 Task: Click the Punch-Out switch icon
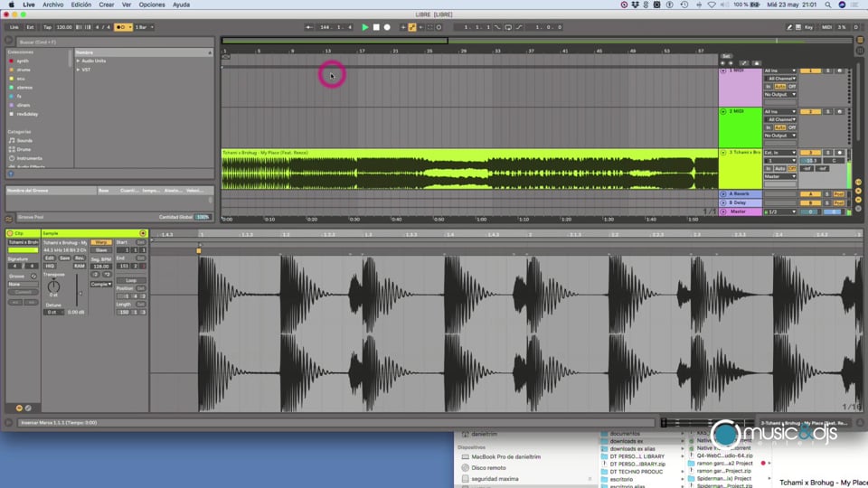pos(519,27)
